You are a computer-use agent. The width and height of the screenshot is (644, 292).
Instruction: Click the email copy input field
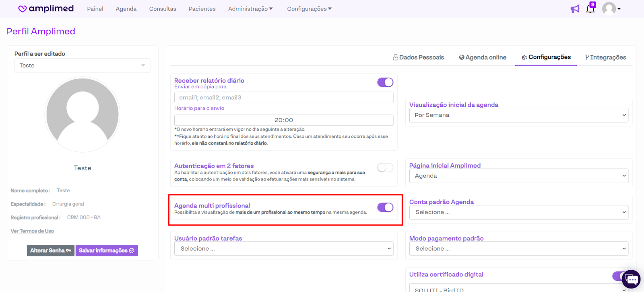[284, 97]
